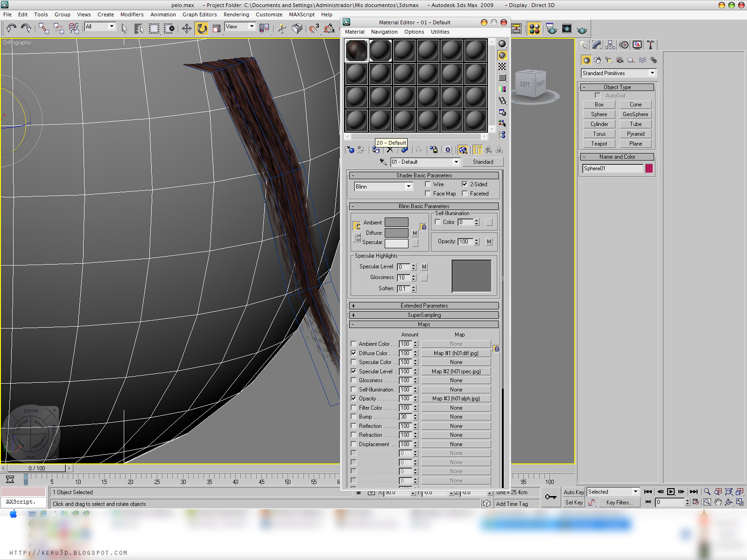
Task: Switch to the Display command panel
Action: point(637,45)
